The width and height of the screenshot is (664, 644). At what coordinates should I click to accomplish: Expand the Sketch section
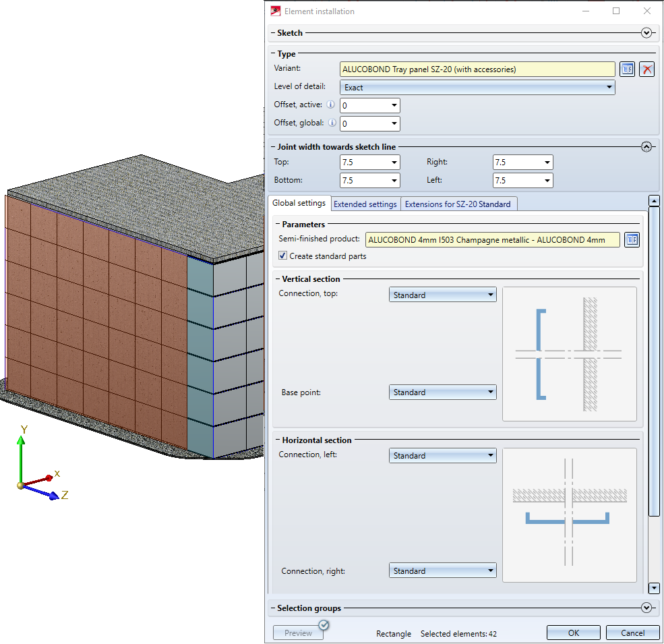point(646,33)
